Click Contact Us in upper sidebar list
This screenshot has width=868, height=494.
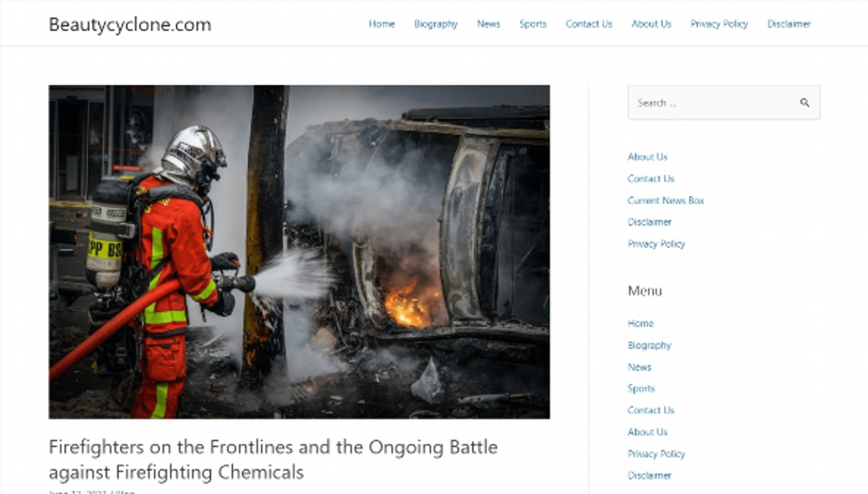pyautogui.click(x=651, y=179)
